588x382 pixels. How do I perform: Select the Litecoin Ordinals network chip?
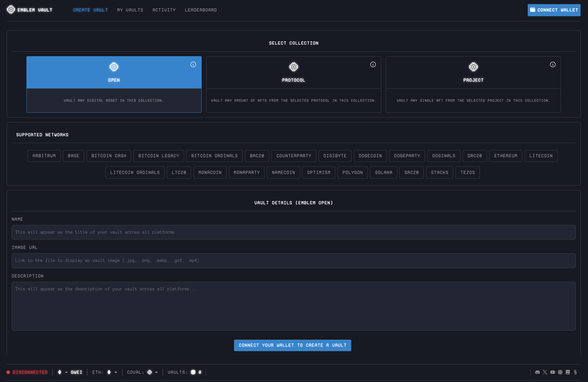pyautogui.click(x=135, y=172)
